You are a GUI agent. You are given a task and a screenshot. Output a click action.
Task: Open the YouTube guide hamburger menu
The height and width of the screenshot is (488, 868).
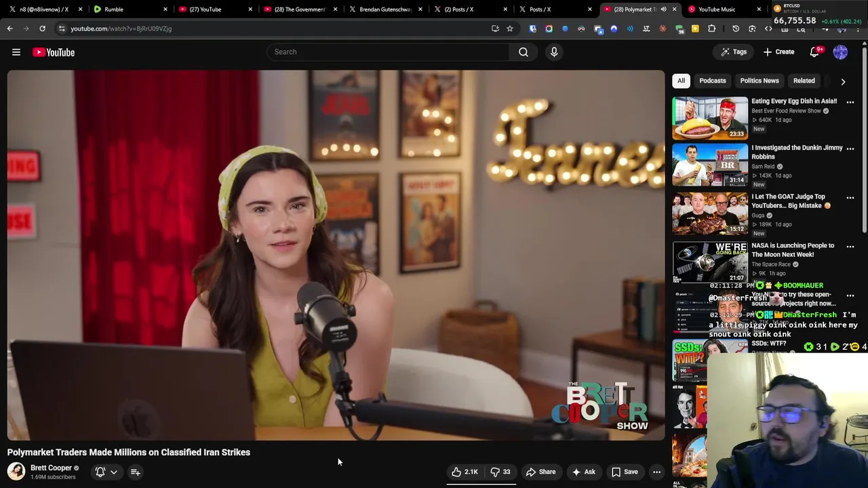[16, 52]
